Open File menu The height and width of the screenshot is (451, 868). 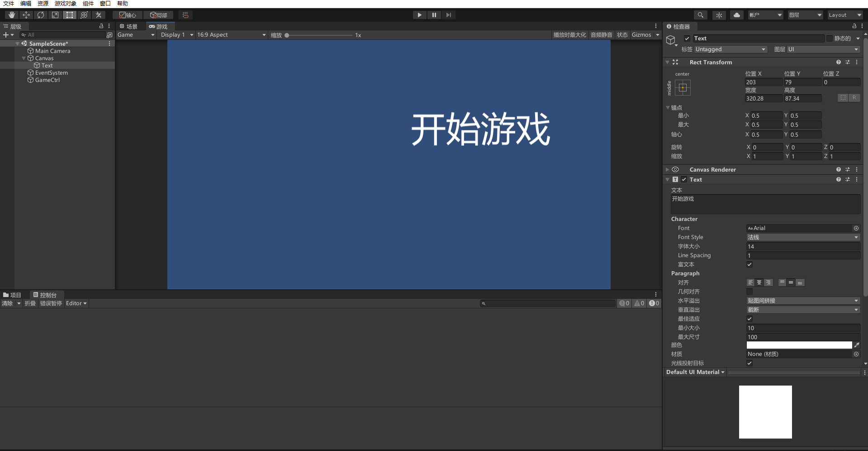pos(9,4)
